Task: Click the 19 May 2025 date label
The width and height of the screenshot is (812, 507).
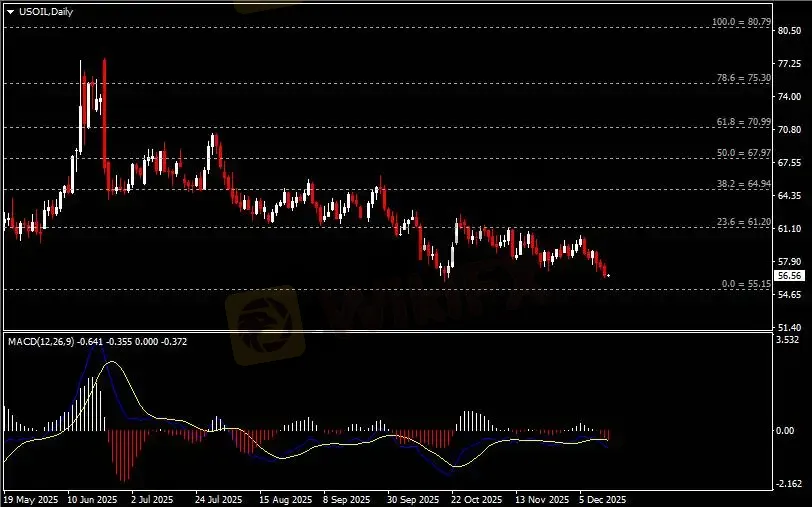Action: tap(32, 500)
